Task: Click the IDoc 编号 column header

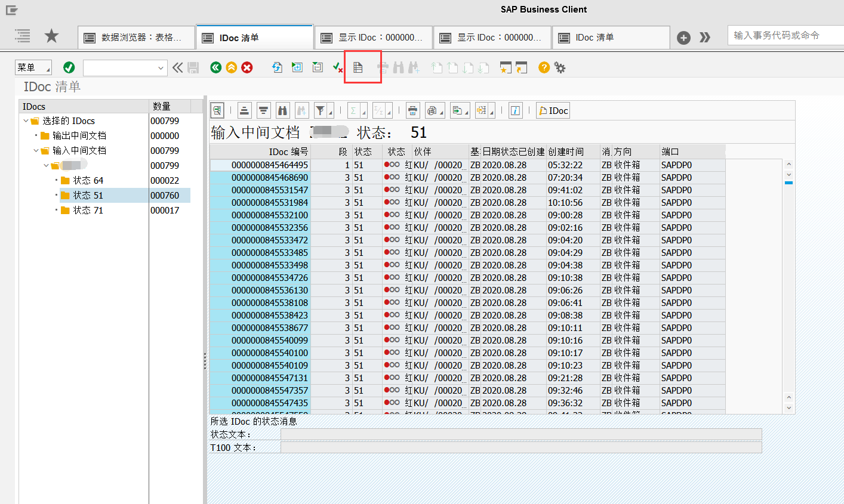Action: coord(260,151)
